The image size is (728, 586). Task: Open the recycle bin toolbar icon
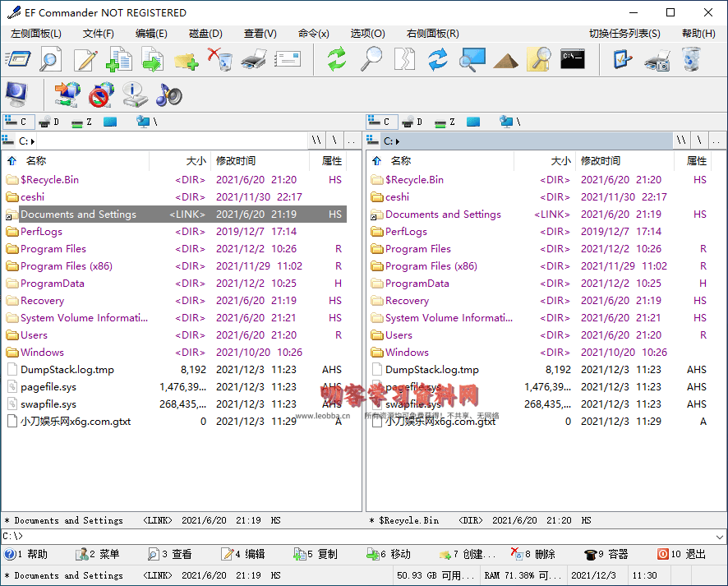point(691,59)
